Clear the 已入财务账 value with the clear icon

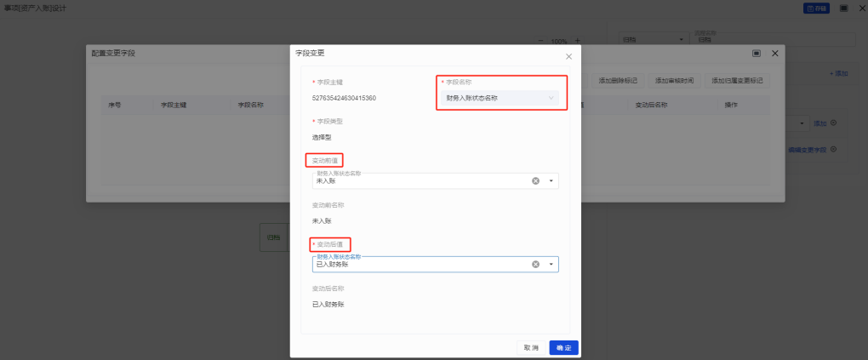(x=536, y=264)
